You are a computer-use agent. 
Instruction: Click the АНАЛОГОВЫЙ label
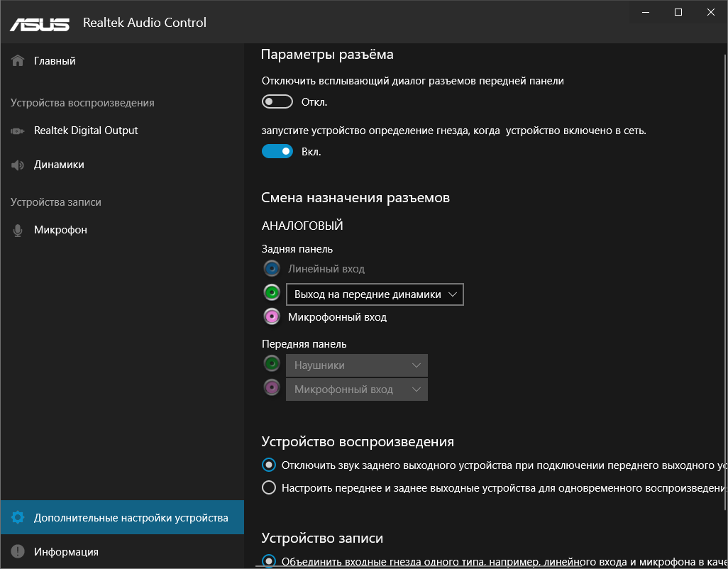coord(302,226)
